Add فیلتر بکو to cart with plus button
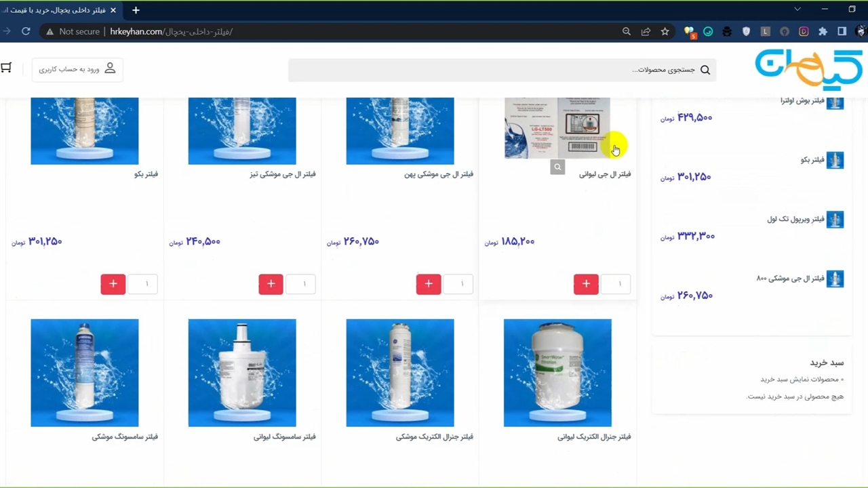This screenshot has width=868, height=488. (x=113, y=284)
